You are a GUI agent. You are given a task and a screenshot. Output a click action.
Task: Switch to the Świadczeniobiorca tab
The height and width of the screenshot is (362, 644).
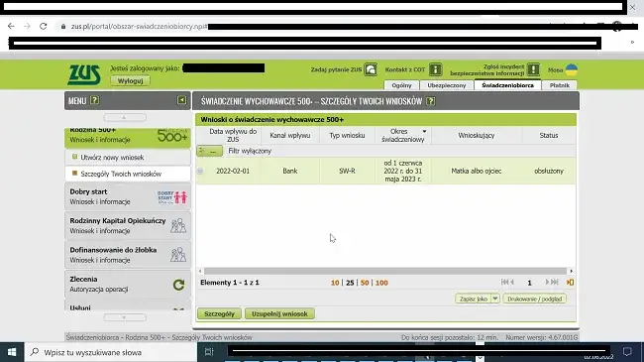(507, 85)
